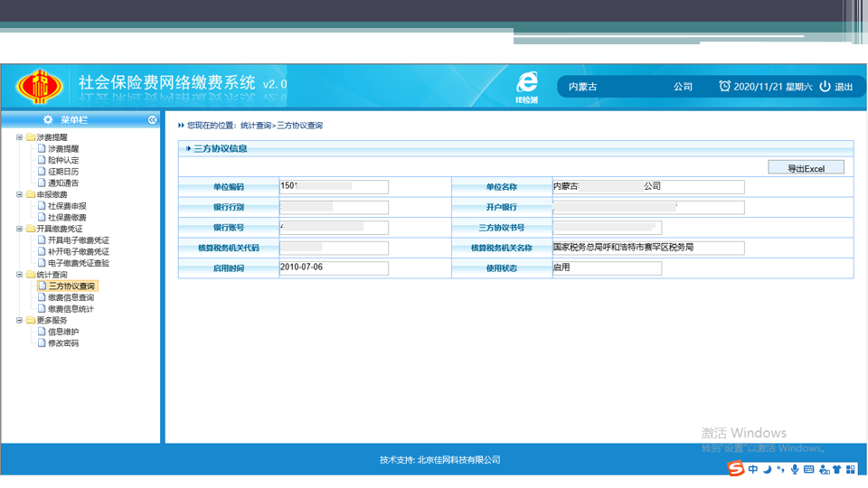Open 补开电子缴费凭证 page
868x488 pixels.
(x=79, y=251)
